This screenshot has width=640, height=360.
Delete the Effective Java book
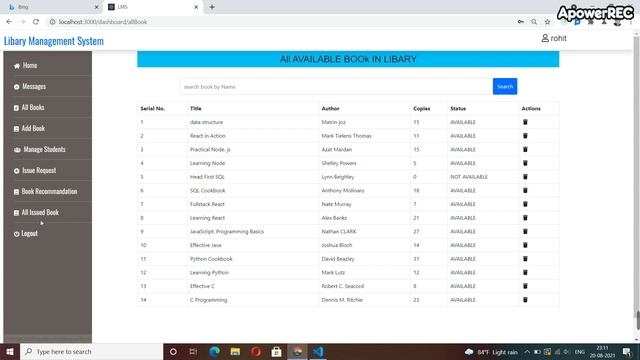(x=525, y=245)
